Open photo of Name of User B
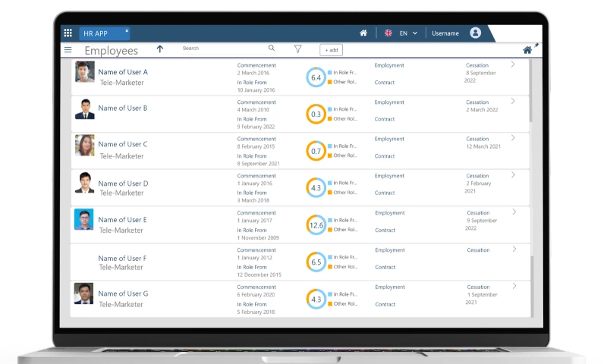The height and width of the screenshot is (364, 607). (x=85, y=108)
